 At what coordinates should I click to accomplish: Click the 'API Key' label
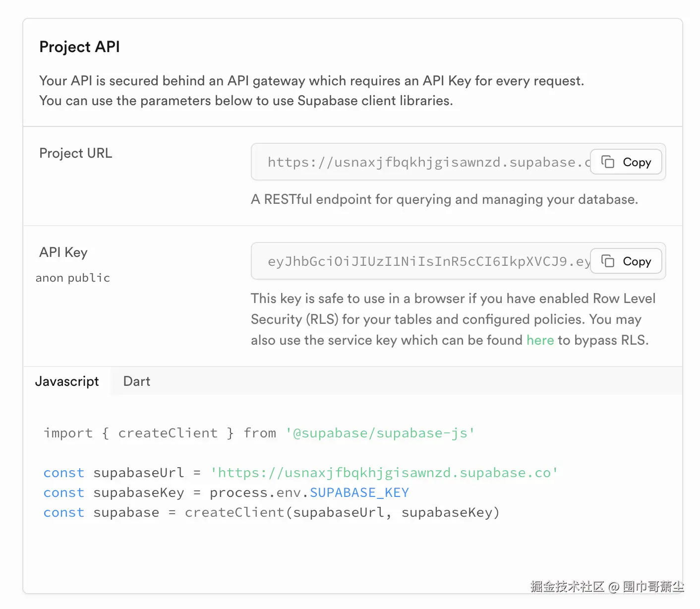(63, 252)
